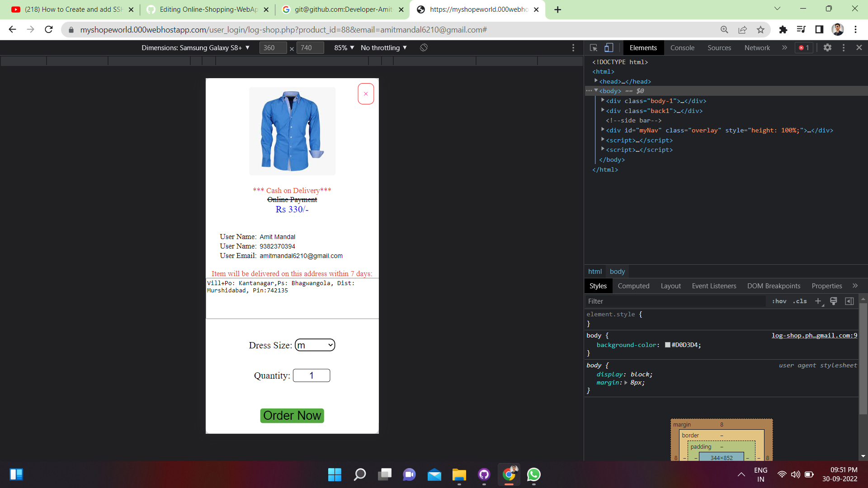Select the inspect element tool in DevTools
868x488 pixels.
pos(593,47)
